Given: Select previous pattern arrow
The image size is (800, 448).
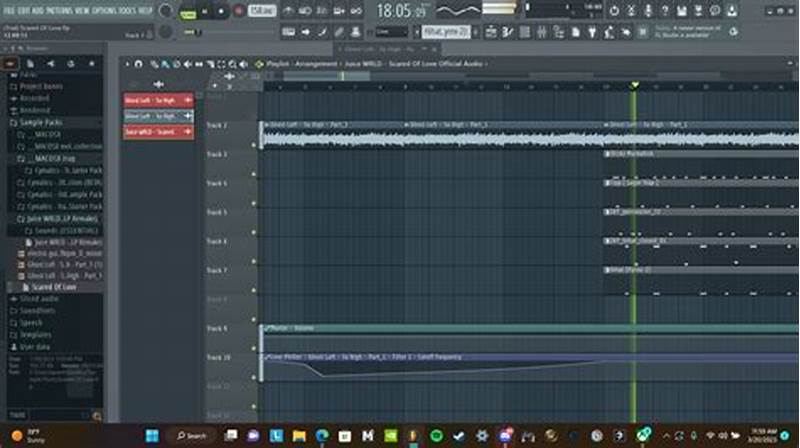Looking at the screenshot, I should point(416,32).
